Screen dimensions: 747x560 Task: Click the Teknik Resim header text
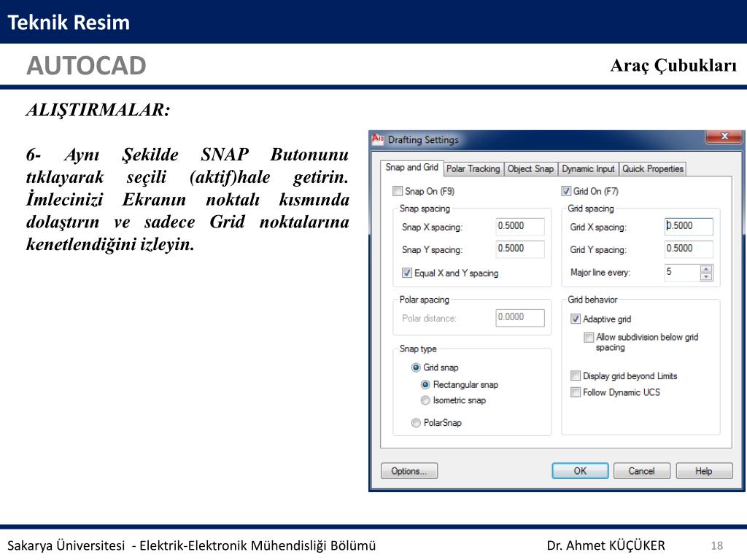69,23
